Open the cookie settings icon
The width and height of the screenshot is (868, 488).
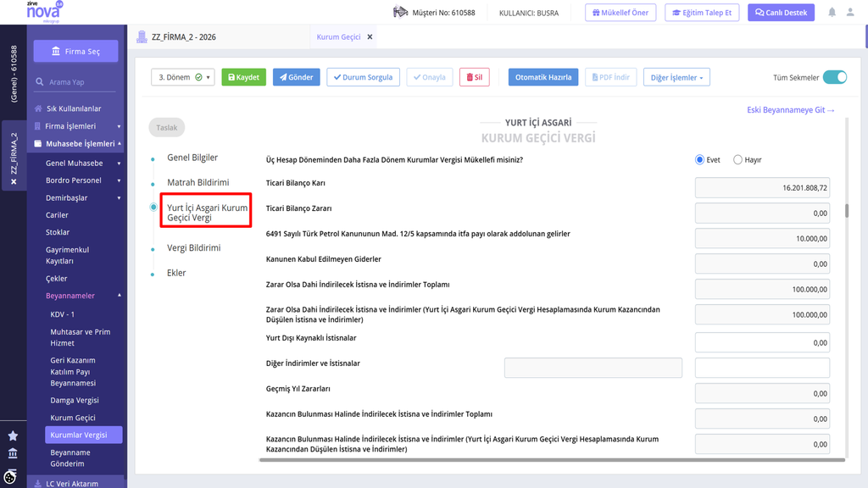[10, 477]
